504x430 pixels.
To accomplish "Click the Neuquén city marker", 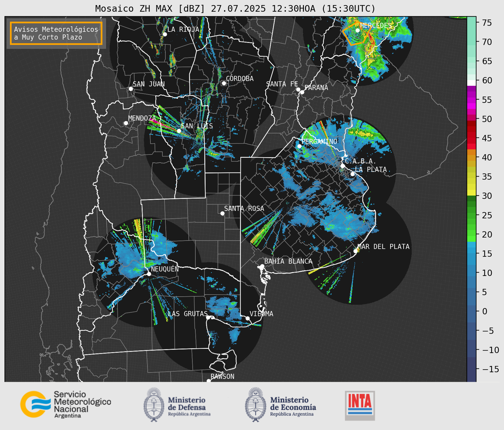I will pyautogui.click(x=149, y=274).
